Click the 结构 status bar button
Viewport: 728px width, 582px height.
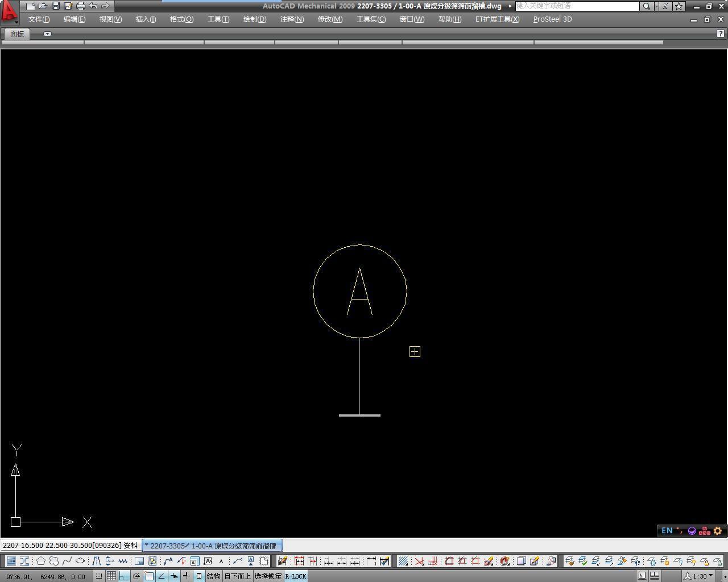tap(213, 576)
